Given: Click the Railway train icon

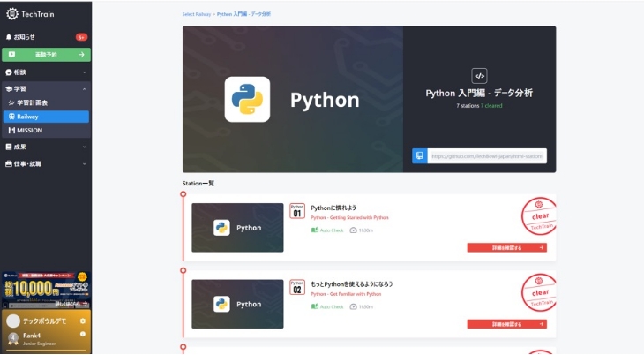Looking at the screenshot, I should (x=11, y=117).
